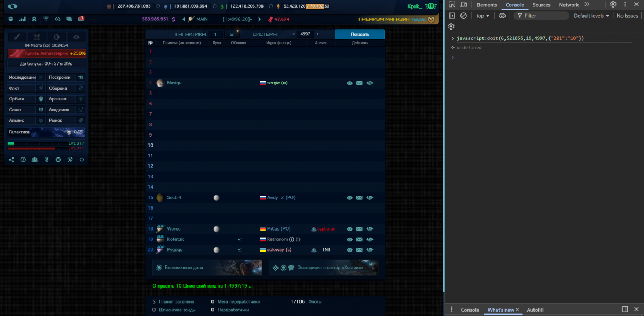Viewport: 644px width, 316px height.
Task: Open the Флот menu item
Action: [26, 88]
